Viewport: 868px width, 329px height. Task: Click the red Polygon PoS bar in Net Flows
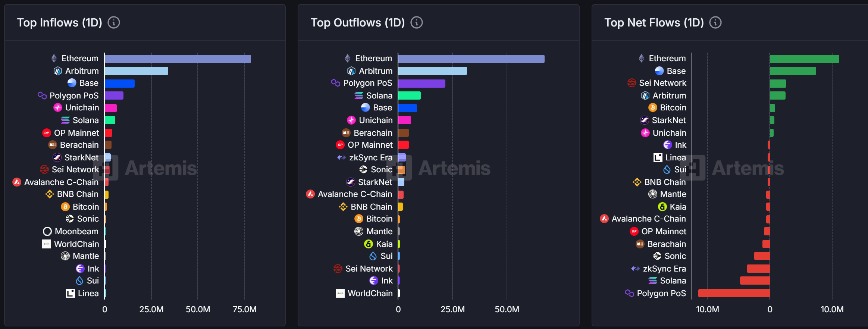click(x=734, y=293)
